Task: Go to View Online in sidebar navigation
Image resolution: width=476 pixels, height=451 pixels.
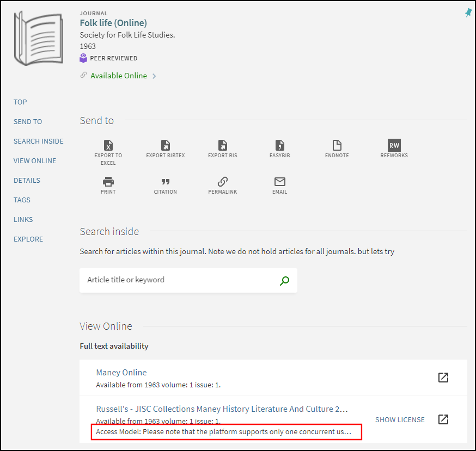Action: [x=35, y=160]
